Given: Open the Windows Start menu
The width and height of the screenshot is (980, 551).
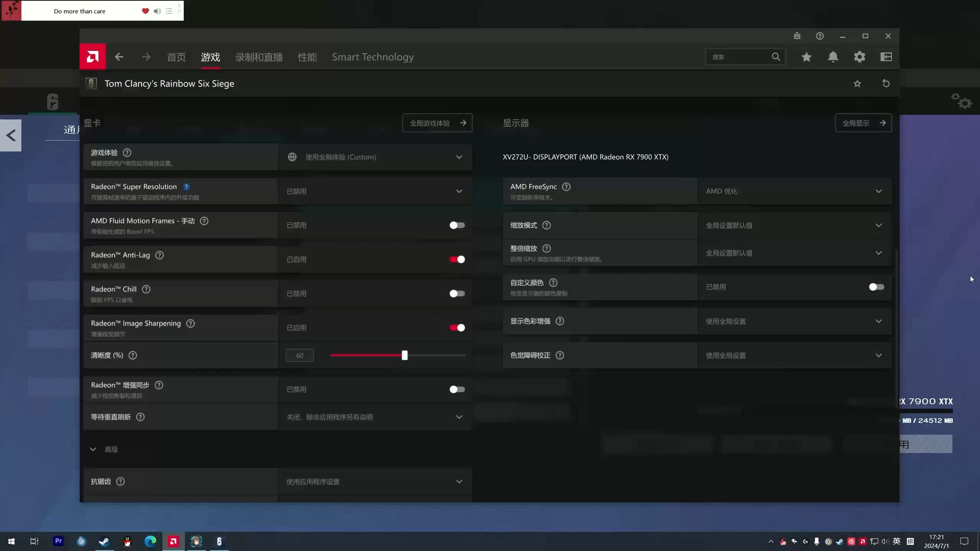Looking at the screenshot, I should tap(11, 541).
